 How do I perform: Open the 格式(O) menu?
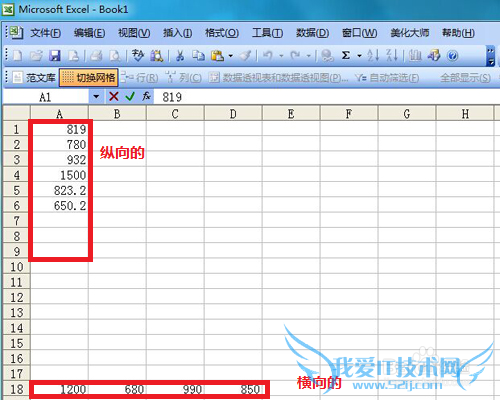coord(222,33)
